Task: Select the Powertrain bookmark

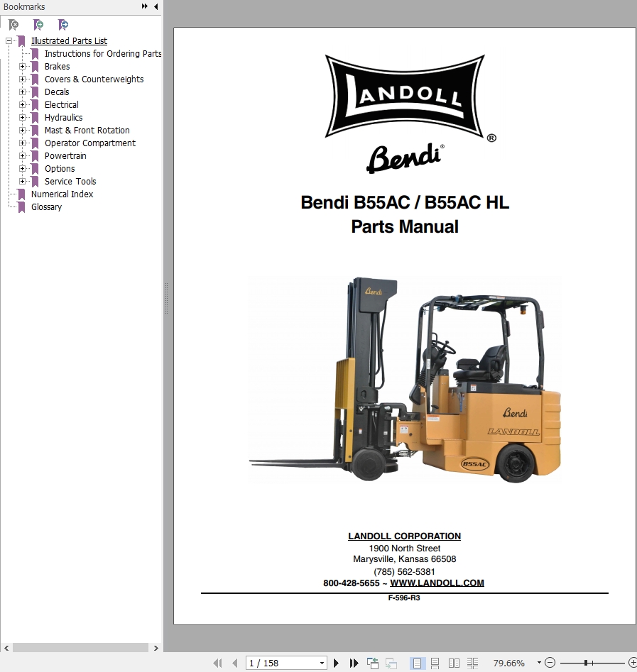Action: click(65, 156)
